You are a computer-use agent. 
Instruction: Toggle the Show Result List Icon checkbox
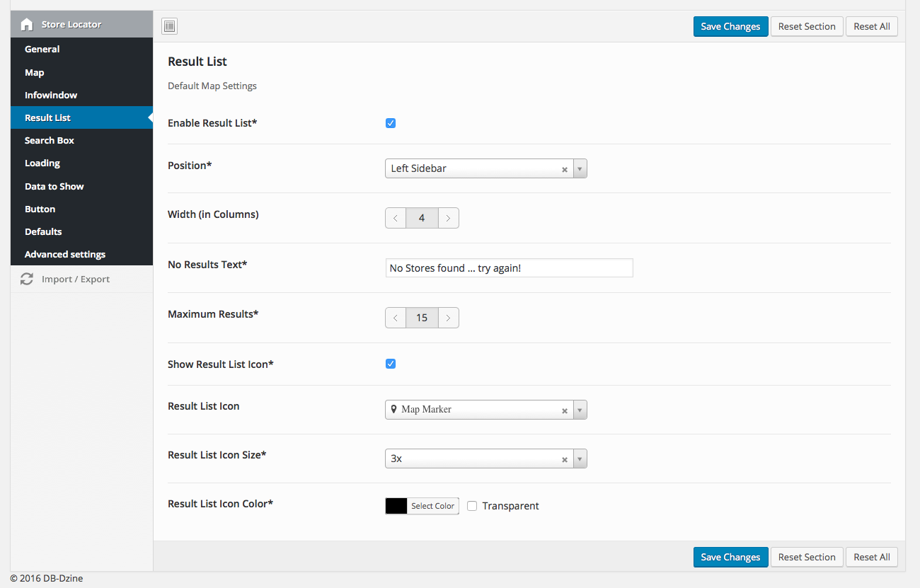pos(391,364)
